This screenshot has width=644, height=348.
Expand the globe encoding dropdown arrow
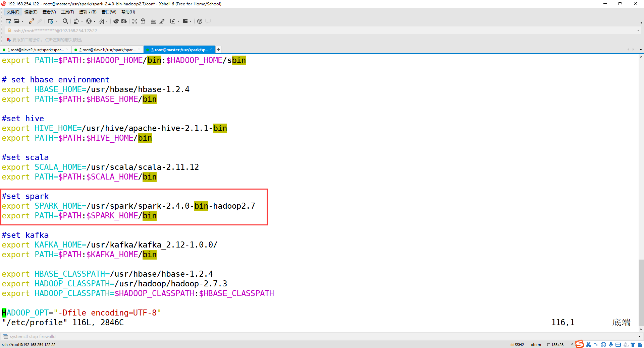tap(94, 21)
